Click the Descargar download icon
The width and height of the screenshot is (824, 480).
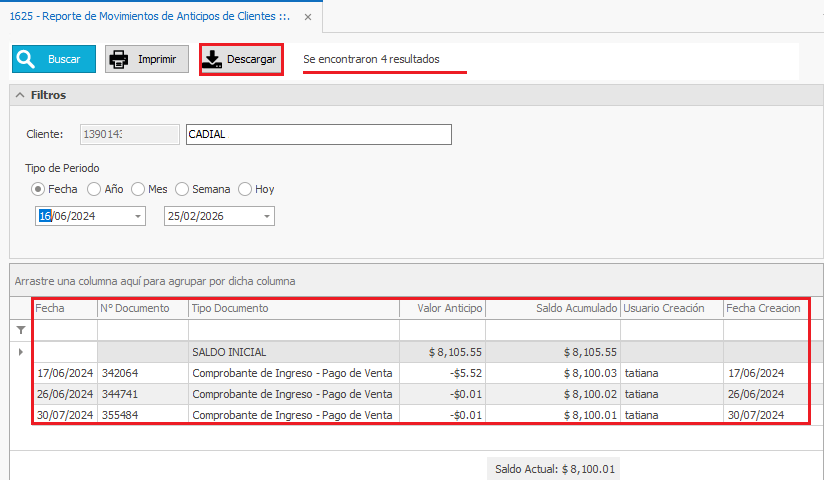(213, 60)
